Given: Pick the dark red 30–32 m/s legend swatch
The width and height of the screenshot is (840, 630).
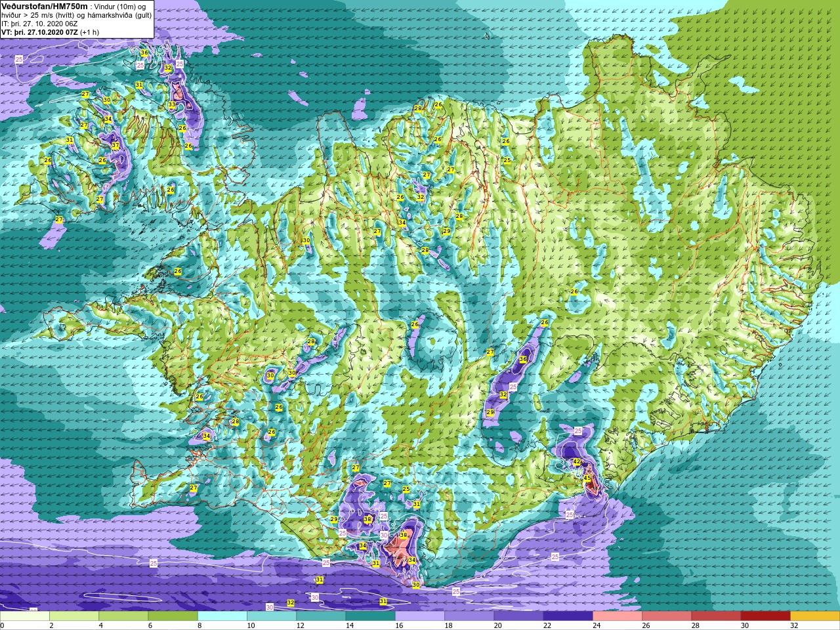Looking at the screenshot, I should pyautogui.click(x=766, y=616).
